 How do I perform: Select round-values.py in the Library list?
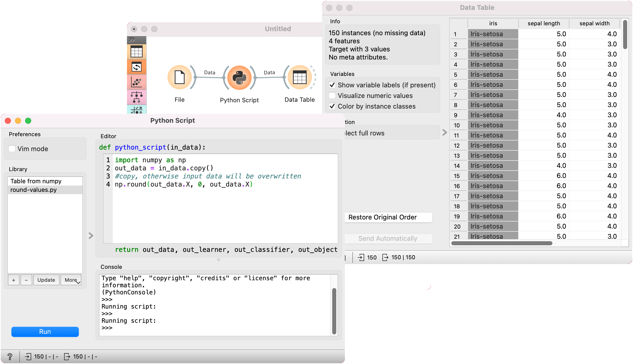pyautogui.click(x=33, y=190)
